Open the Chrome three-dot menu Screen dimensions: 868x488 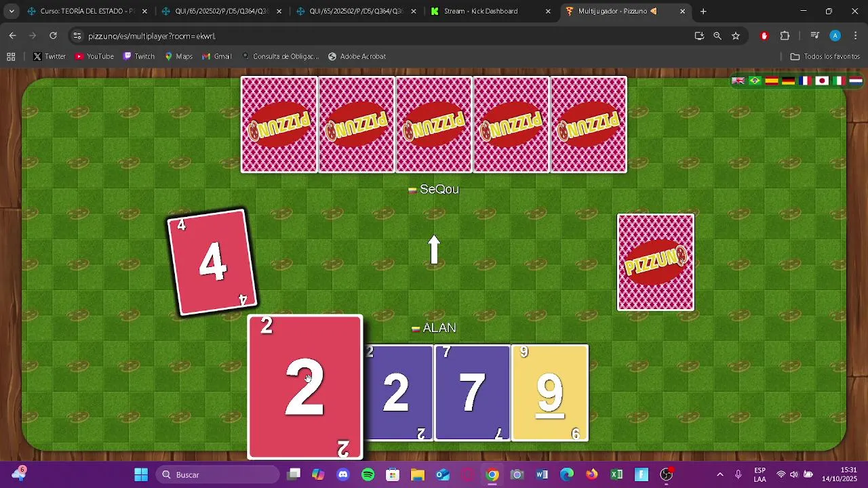coord(855,36)
